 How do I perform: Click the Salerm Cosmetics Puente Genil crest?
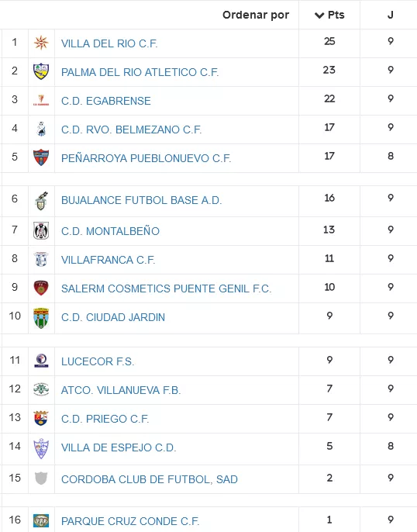click(41, 288)
